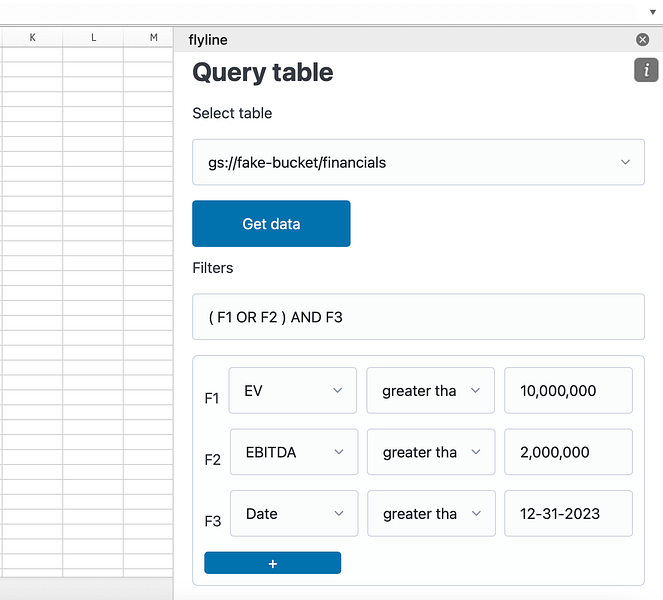Edit the F2 value field 2,000,000

tap(568, 452)
